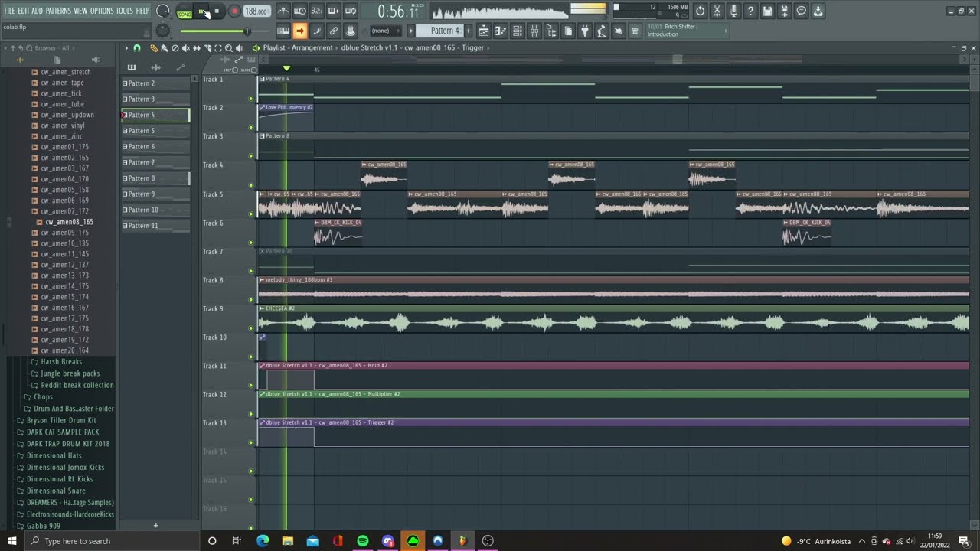The image size is (980, 551).
Task: Click the microphone recording icon
Action: (x=733, y=11)
